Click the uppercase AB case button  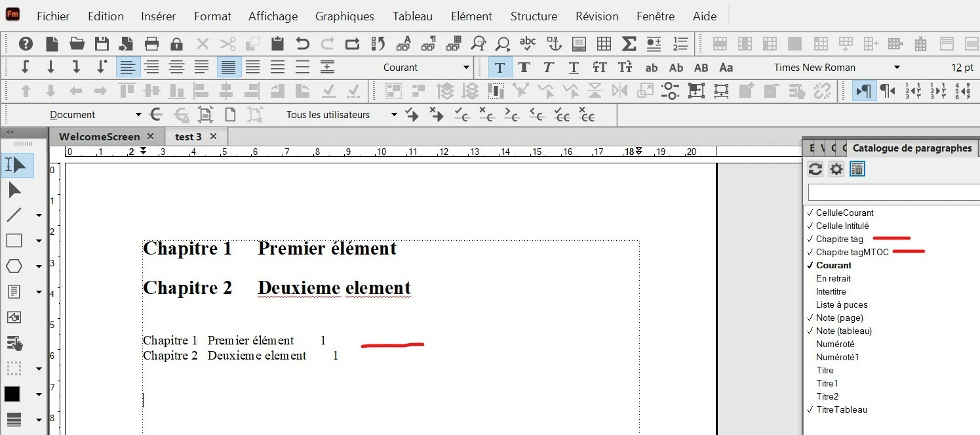(x=701, y=67)
